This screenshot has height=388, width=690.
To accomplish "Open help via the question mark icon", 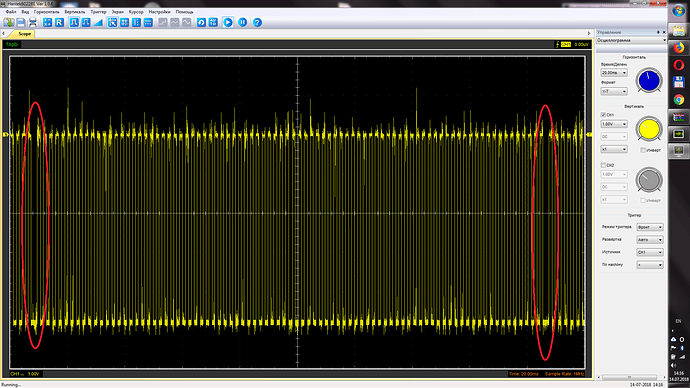I will [257, 22].
